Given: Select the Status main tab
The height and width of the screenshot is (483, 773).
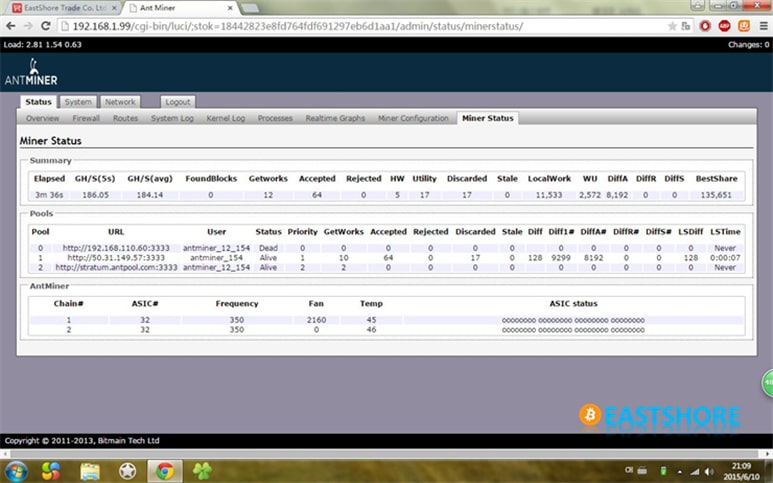Looking at the screenshot, I should (x=38, y=102).
